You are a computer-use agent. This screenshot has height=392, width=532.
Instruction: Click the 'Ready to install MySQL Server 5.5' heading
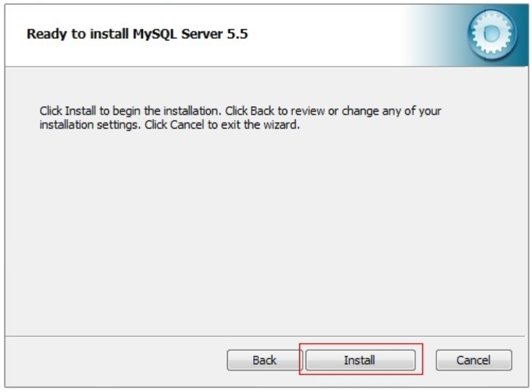click(x=137, y=34)
